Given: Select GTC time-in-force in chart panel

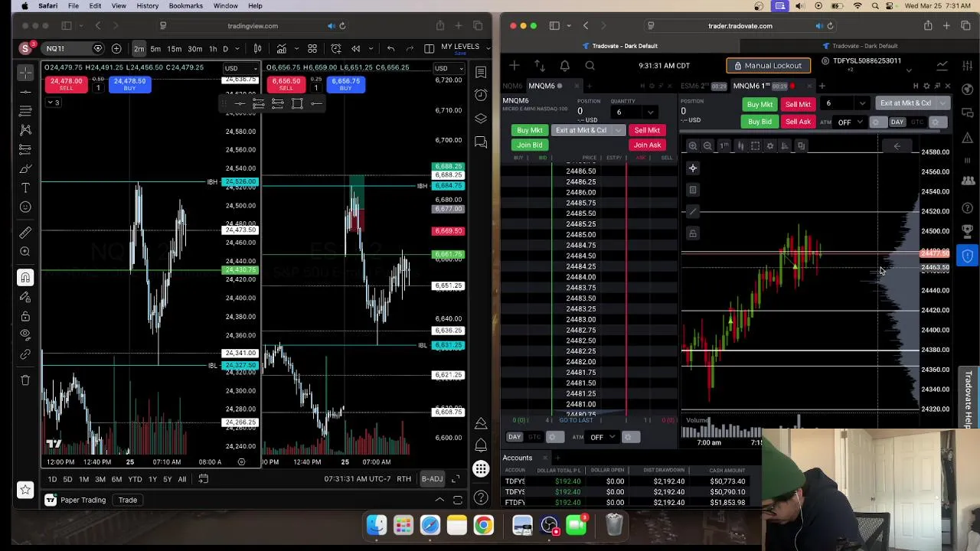Looking at the screenshot, I should [916, 122].
